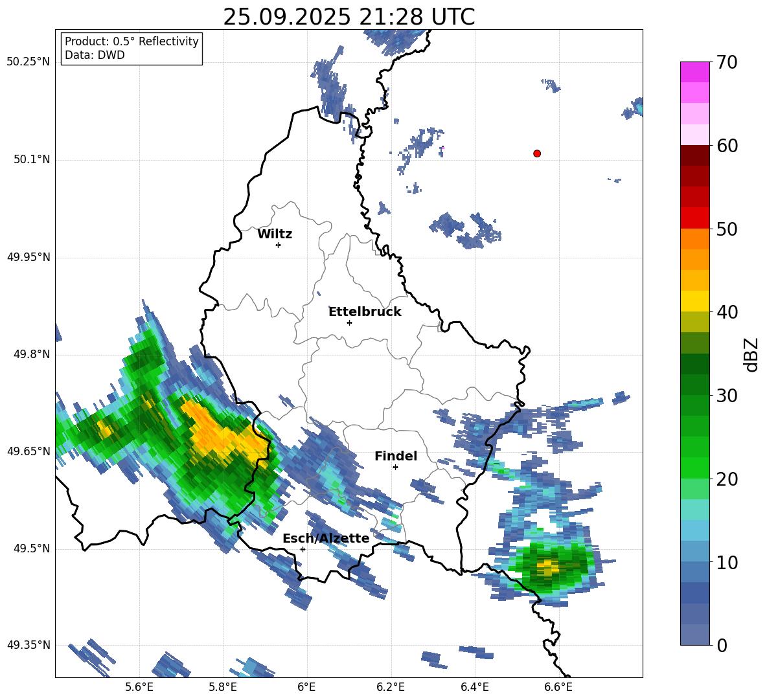The width and height of the screenshot is (767, 700).
Task: Click the 49.65°N latitude label
Action: [x=29, y=451]
